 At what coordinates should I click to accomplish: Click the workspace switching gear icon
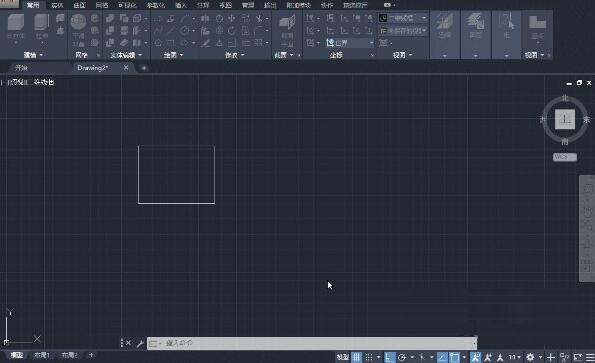pyautogui.click(x=530, y=357)
